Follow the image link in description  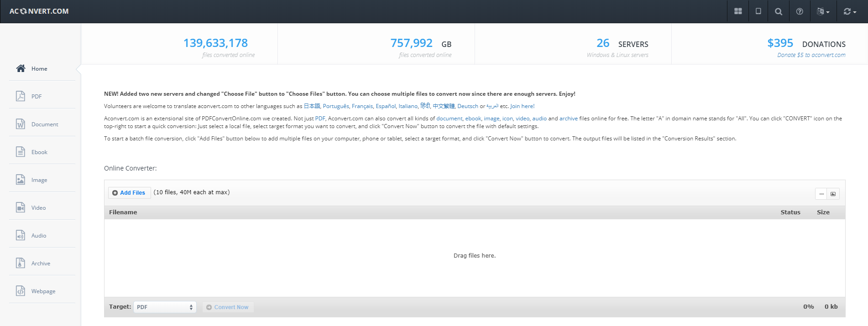[x=492, y=119]
